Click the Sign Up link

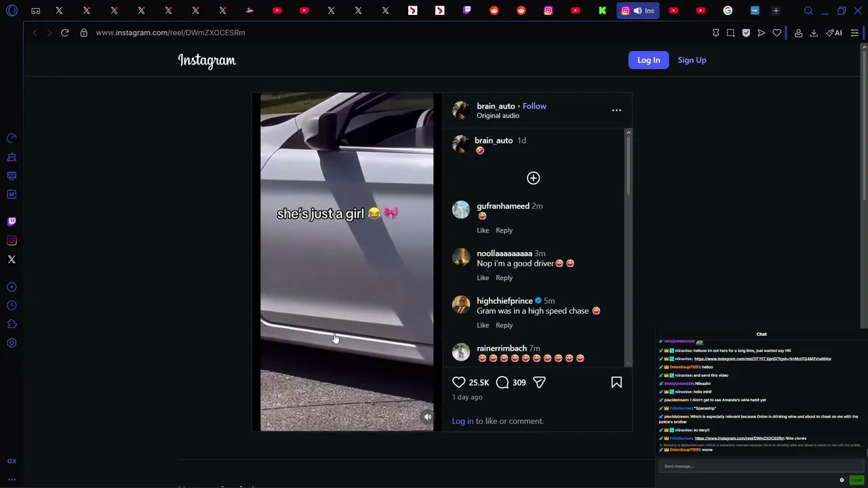[x=692, y=60]
